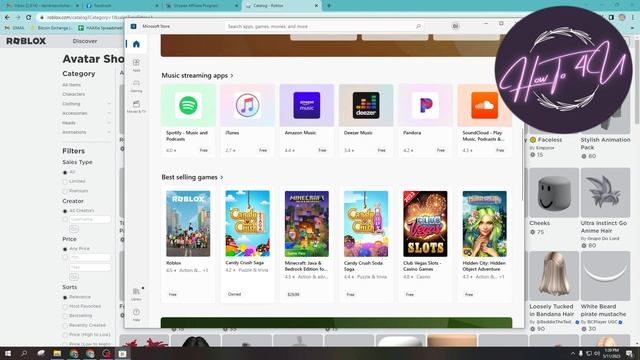This screenshot has width=640, height=360.
Task: Open Windows taskbar search
Action: click(24, 353)
